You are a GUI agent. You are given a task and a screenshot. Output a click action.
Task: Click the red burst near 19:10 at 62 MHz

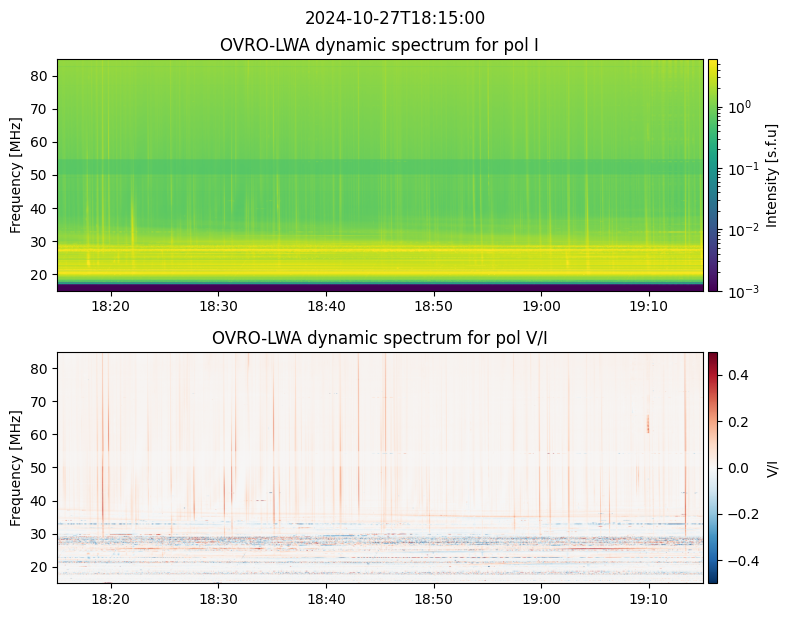(x=648, y=424)
